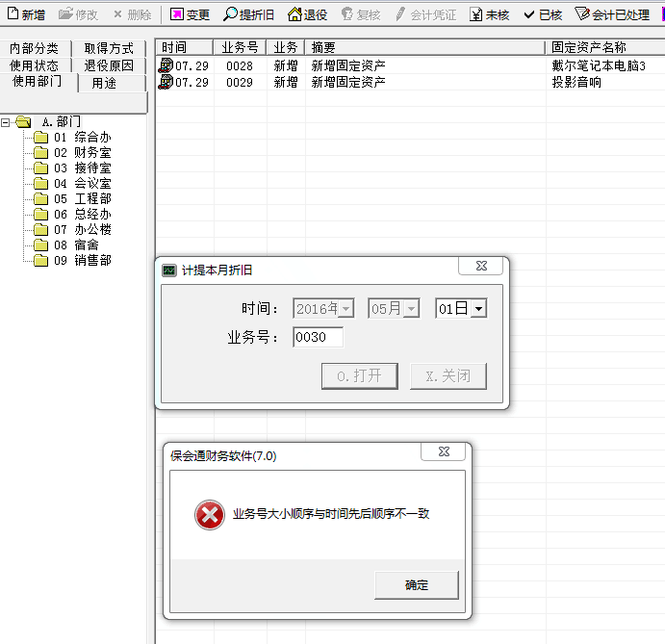Open the 变更 (Change) toolbar icon
This screenshot has width=665, height=644.
click(x=177, y=14)
